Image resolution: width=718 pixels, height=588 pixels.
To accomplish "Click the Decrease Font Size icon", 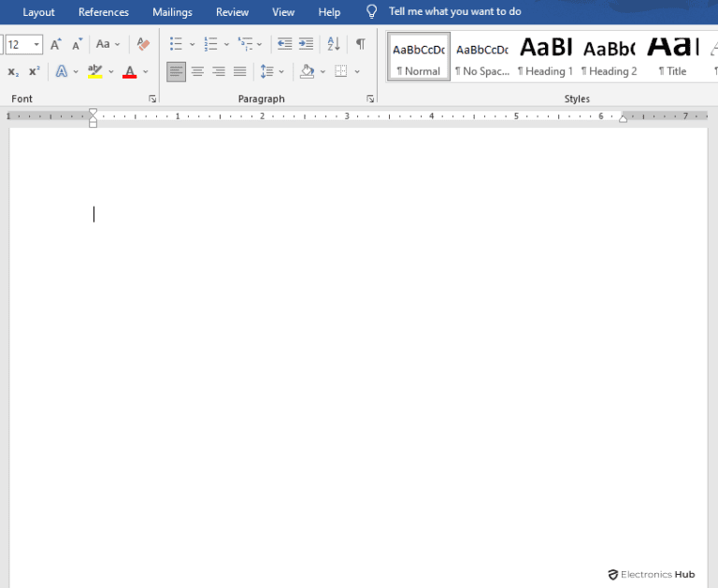I will [x=78, y=44].
